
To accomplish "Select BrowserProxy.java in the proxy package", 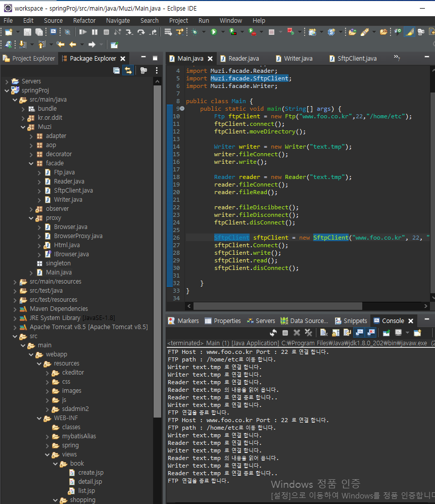I will pos(78,236).
